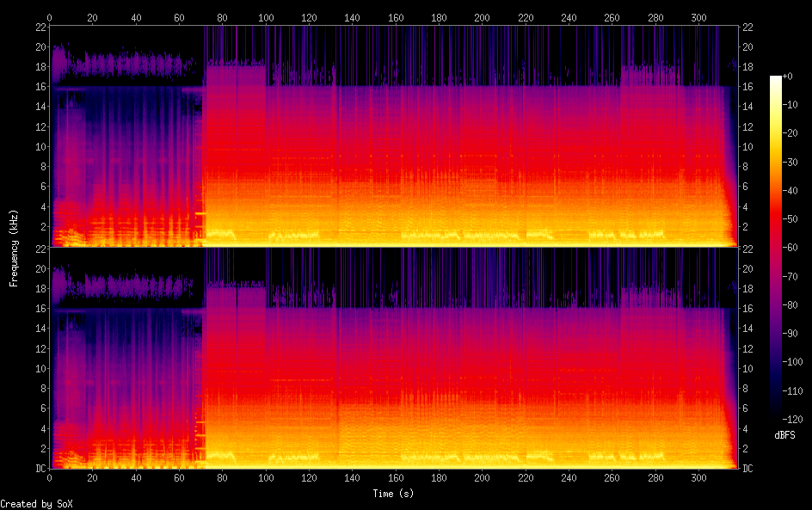Click the 'DC' label on the bottom-left axis
The image size is (812, 510).
(x=40, y=469)
